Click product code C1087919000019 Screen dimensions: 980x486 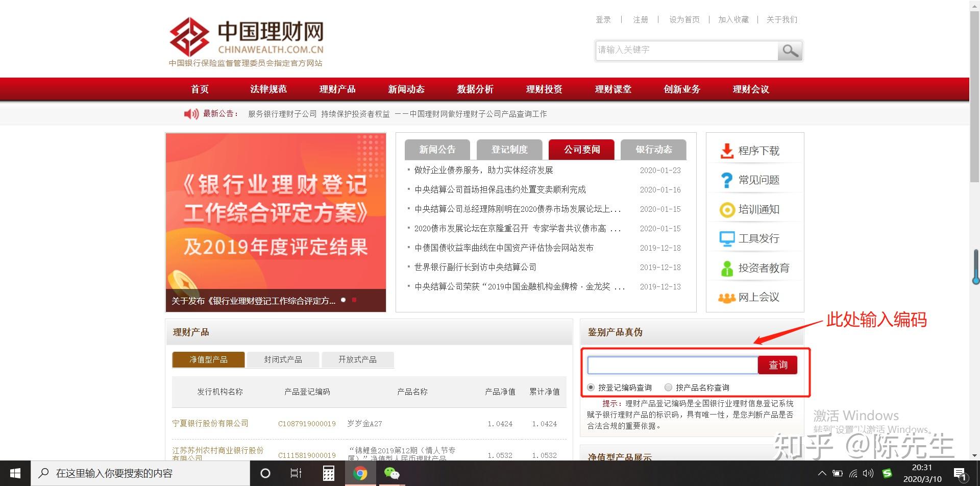[307, 424]
